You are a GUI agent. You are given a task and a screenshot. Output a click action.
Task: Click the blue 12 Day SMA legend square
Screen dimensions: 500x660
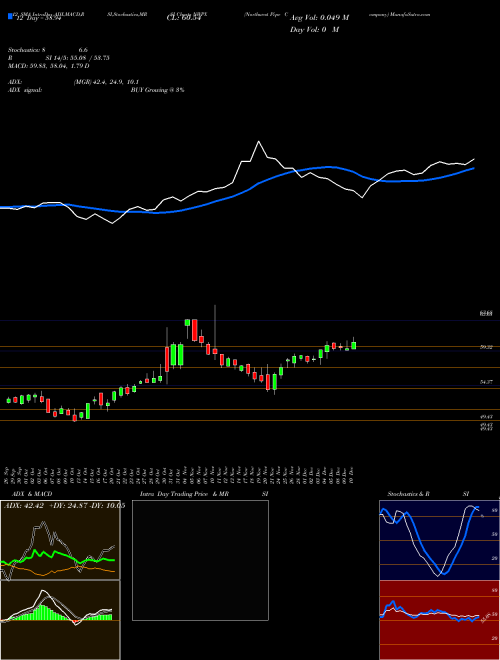pyautogui.click(x=10, y=17)
